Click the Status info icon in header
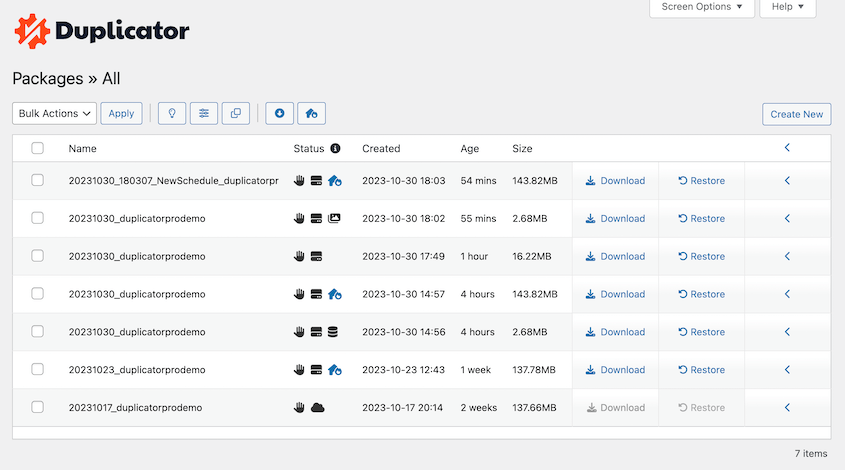Image resolution: width=845 pixels, height=470 pixels. click(x=335, y=148)
